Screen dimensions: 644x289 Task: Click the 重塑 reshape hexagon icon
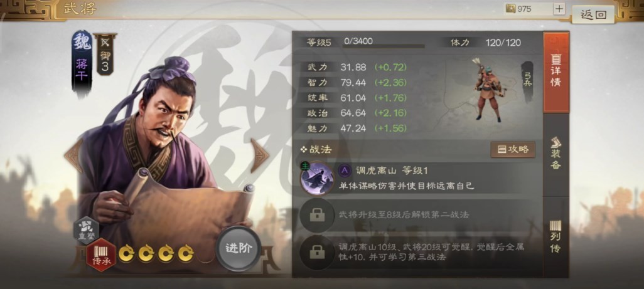coord(86,230)
